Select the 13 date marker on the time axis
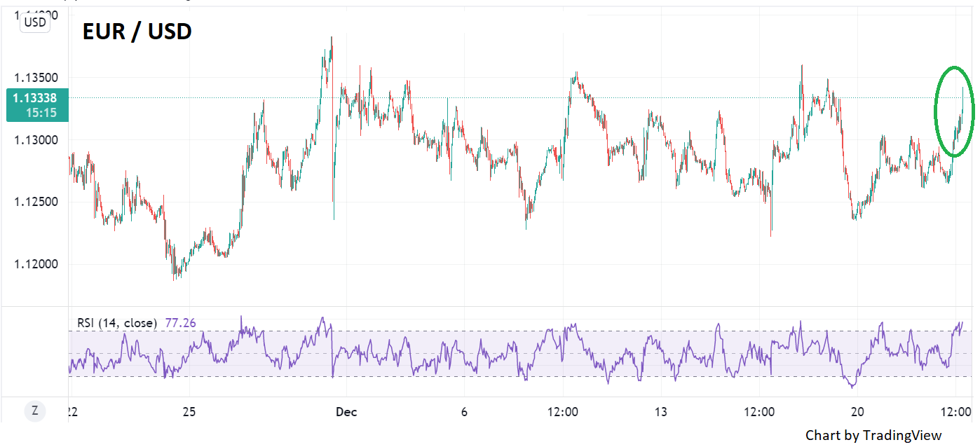This screenshot has height=447, width=980. click(661, 412)
